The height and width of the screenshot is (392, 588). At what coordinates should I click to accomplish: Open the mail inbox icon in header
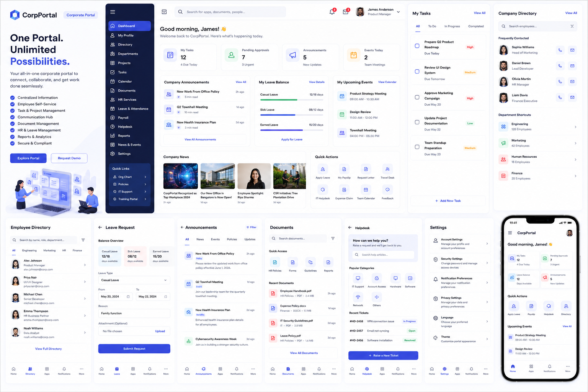(x=346, y=12)
